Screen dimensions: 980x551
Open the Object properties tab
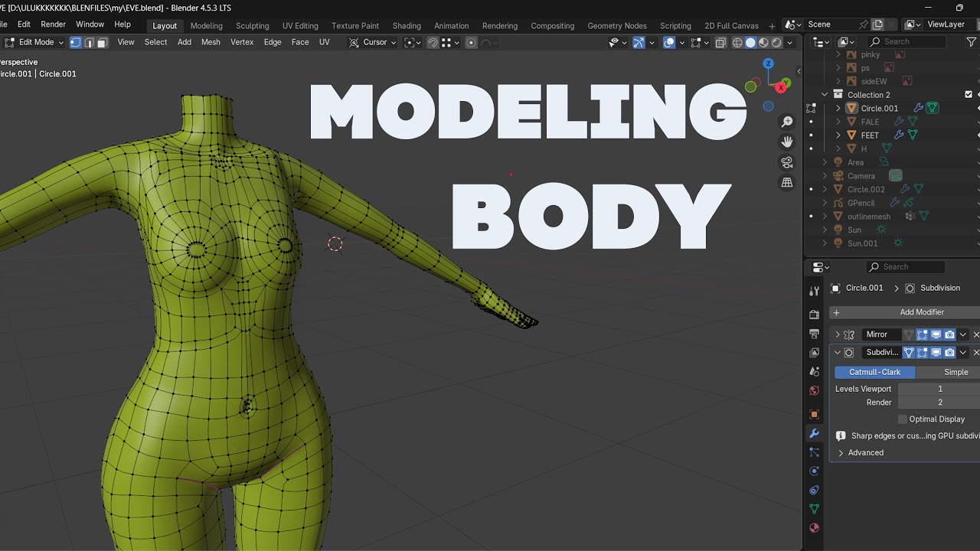click(814, 414)
